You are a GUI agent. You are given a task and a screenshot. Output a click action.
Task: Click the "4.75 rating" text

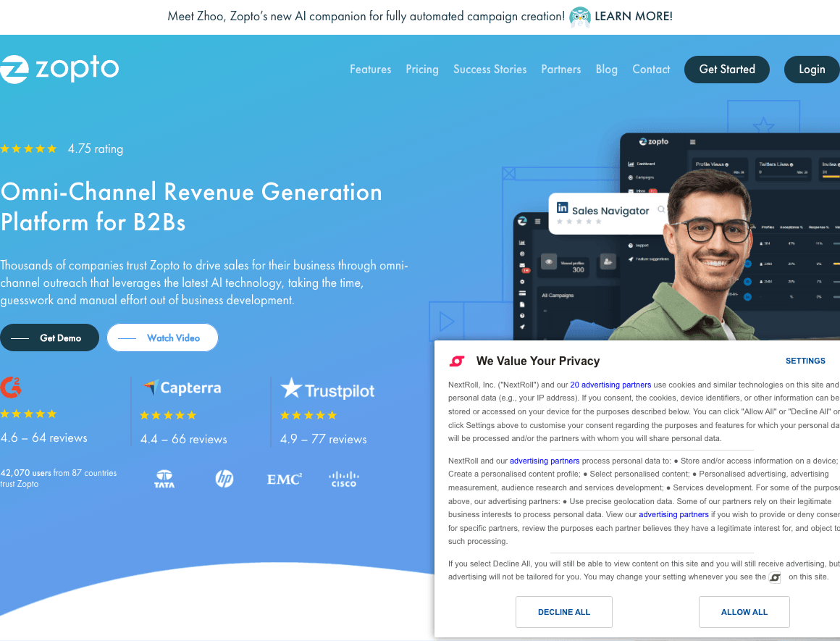point(96,148)
